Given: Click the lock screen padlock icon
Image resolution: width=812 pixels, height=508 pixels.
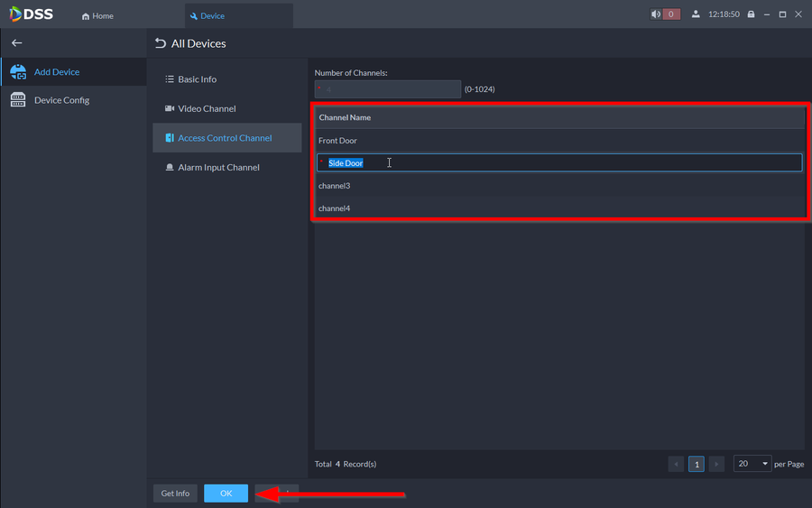Looking at the screenshot, I should click(x=751, y=14).
